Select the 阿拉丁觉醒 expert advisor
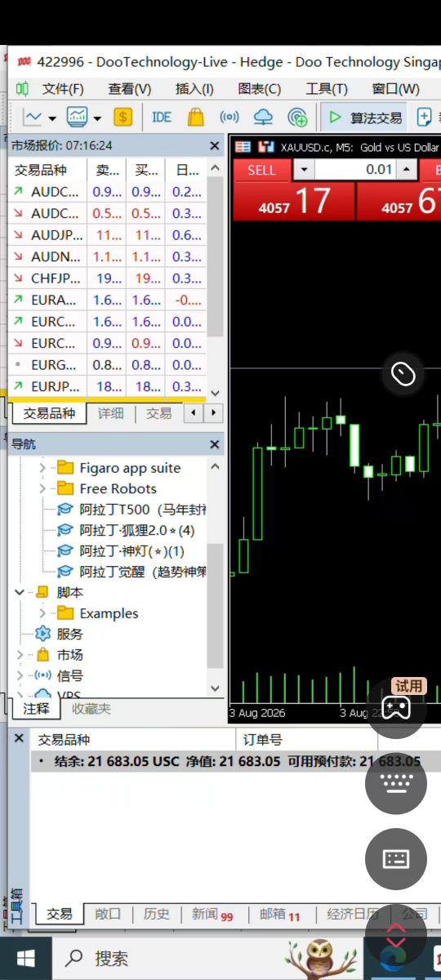This screenshot has height=980, width=441. 131,572
